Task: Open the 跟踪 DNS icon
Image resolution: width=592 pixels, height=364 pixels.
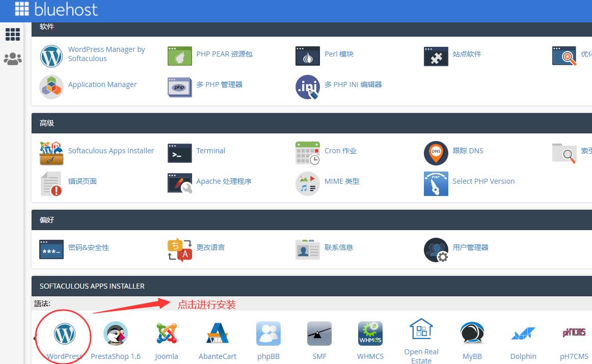Action: pos(436,153)
